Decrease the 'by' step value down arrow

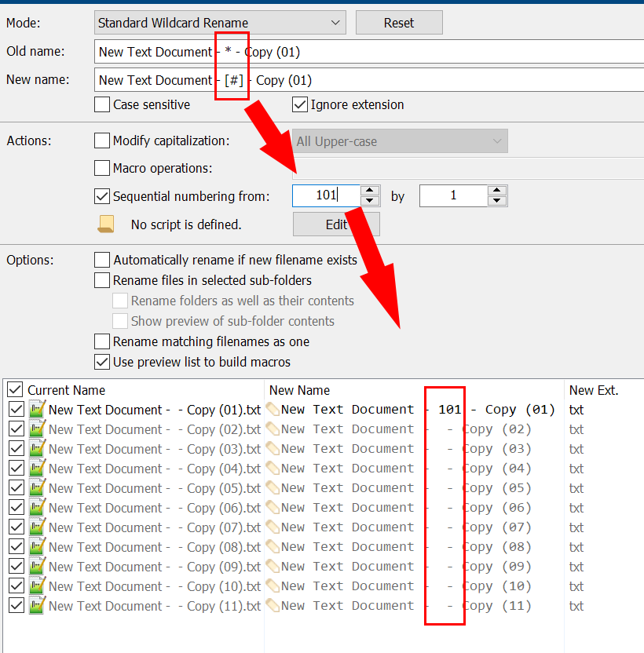[497, 201]
